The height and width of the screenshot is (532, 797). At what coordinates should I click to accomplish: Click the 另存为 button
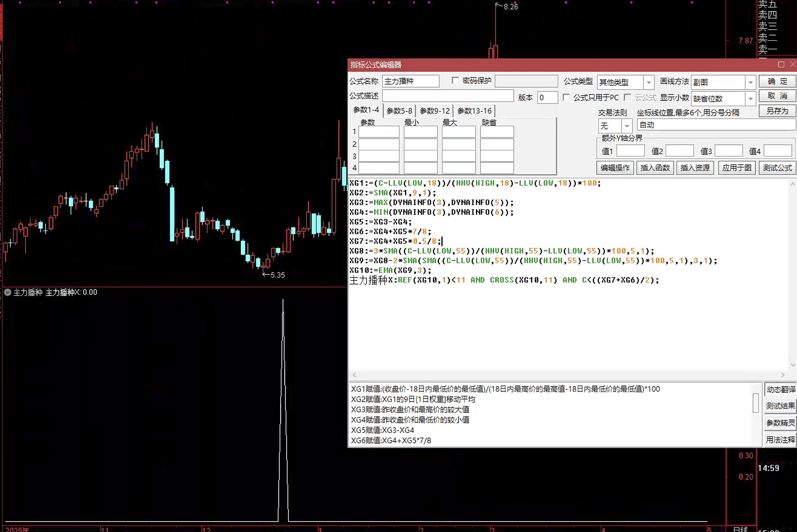coord(778,111)
